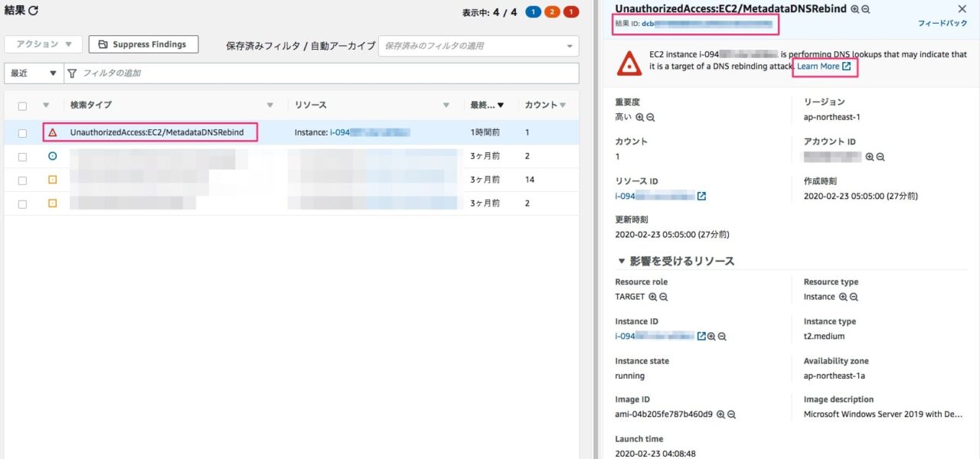Click the refresh icon next to 結果
Screen dimensions: 980x459
pyautogui.click(x=33, y=11)
